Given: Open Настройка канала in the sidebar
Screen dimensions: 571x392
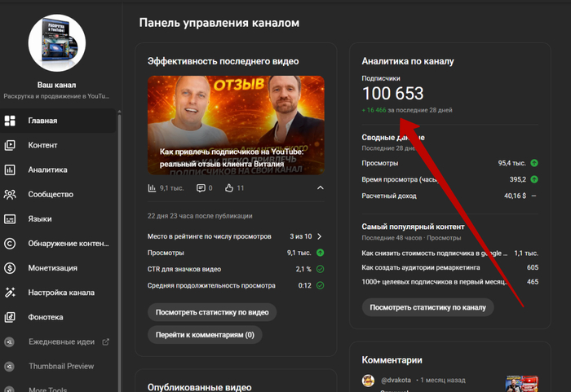Looking at the screenshot, I should [x=58, y=293].
